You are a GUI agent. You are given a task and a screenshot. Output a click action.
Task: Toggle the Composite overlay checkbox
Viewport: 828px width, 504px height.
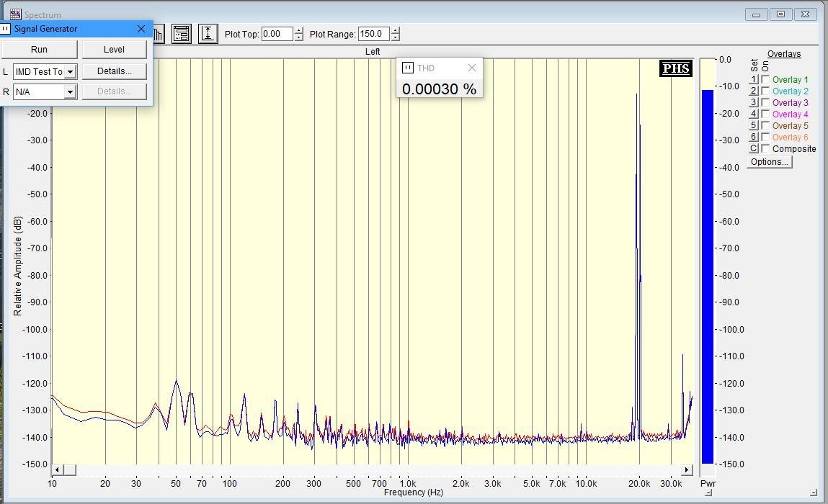point(765,149)
